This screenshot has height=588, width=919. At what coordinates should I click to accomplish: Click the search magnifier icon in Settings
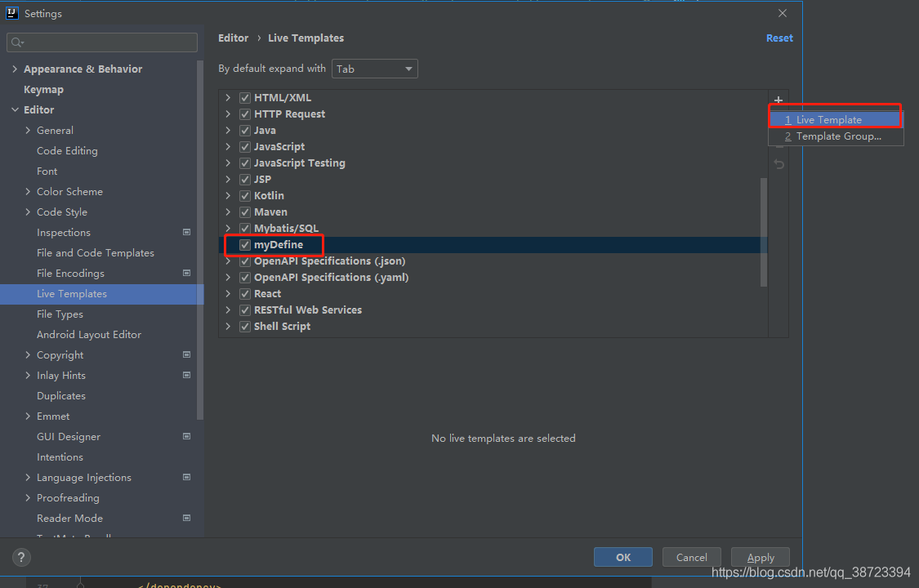coord(17,42)
